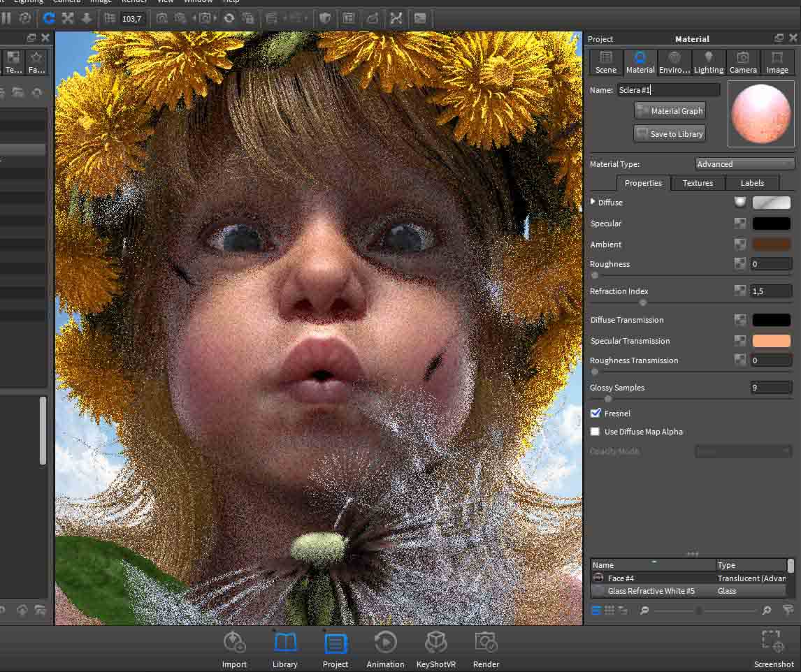The width and height of the screenshot is (801, 672).
Task: Toggle the Fresnel checkbox
Action: pyautogui.click(x=595, y=413)
